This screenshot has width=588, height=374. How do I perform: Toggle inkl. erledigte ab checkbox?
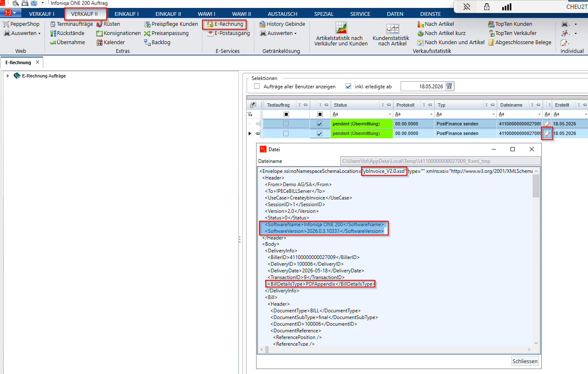click(x=348, y=86)
